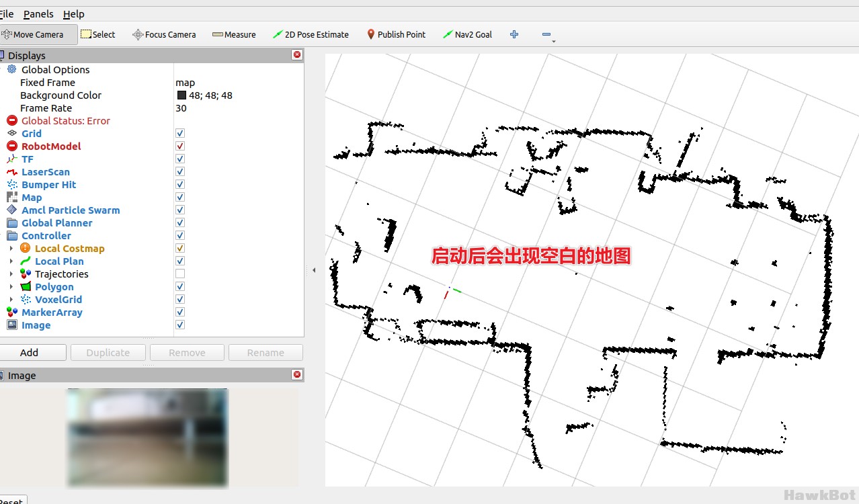Click the RobotModel error icon
859x504 pixels.
pyautogui.click(x=11, y=146)
